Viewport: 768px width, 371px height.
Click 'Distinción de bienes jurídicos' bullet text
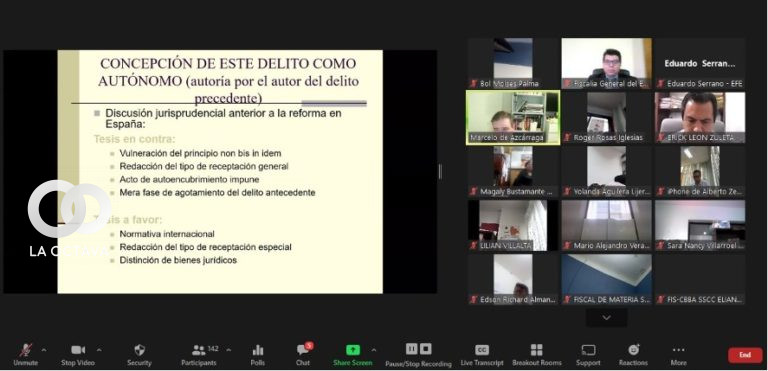[x=178, y=260]
